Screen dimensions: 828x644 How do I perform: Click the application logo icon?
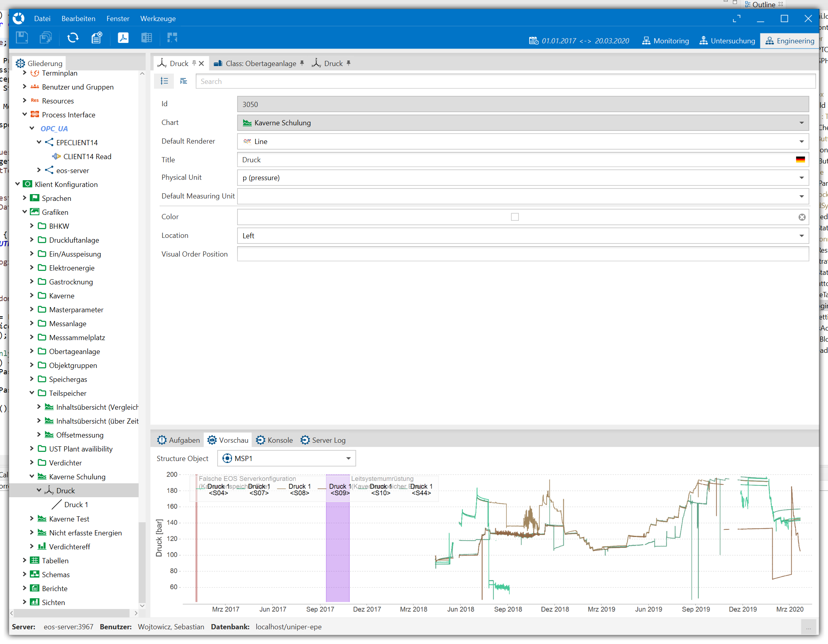19,19
